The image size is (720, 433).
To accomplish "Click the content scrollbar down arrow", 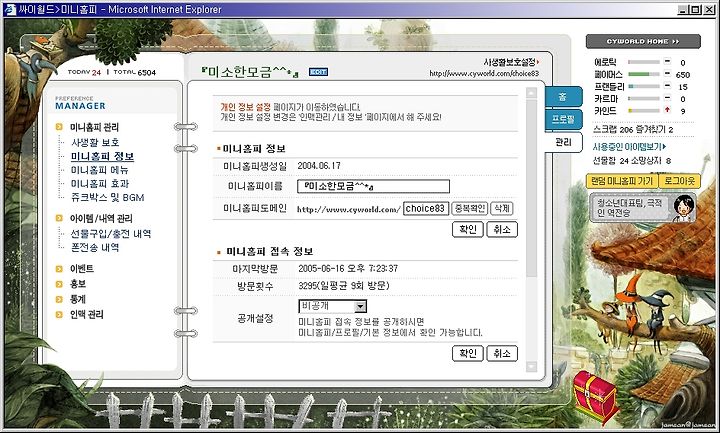I will click(531, 366).
